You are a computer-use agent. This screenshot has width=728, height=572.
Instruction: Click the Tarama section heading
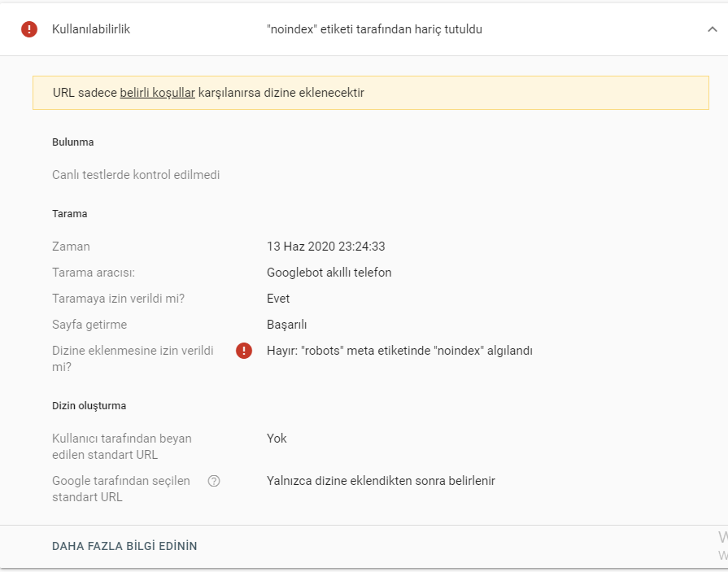[70, 213]
